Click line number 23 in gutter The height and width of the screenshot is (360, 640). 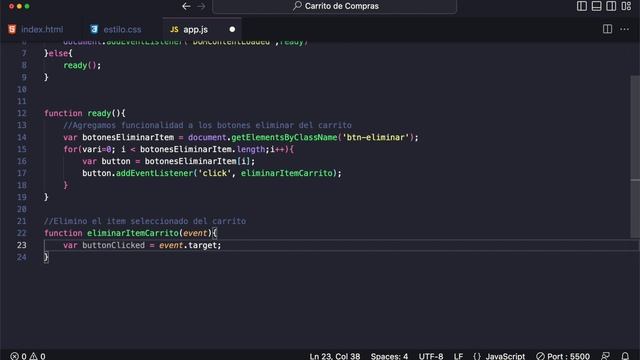pos(21,245)
